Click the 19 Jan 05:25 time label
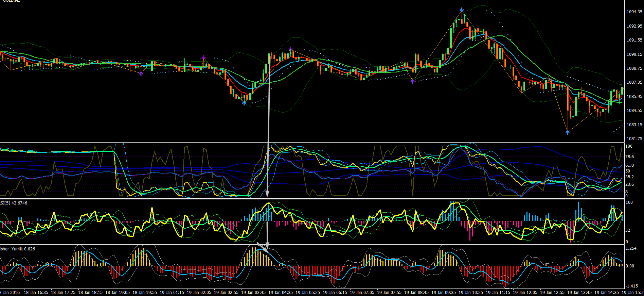644x296 pixels. 308,293
